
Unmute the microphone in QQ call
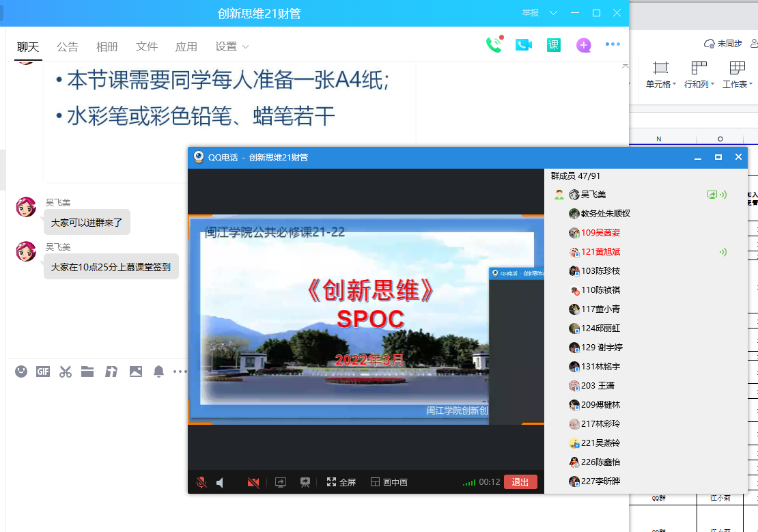point(201,482)
